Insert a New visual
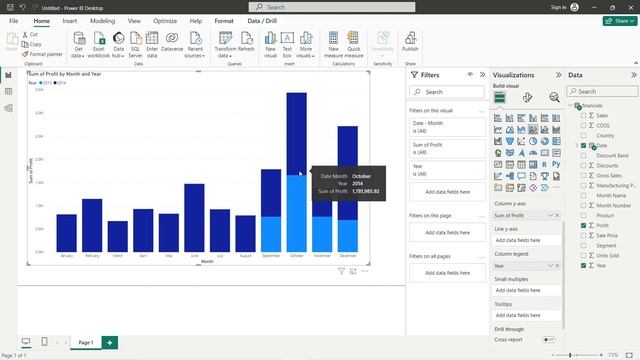The image size is (640, 360). [x=270, y=44]
